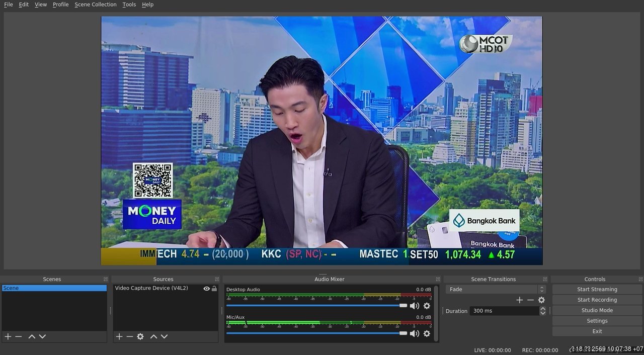Hide Video Capture Device with eye icon
644x355 pixels.
click(x=206, y=289)
